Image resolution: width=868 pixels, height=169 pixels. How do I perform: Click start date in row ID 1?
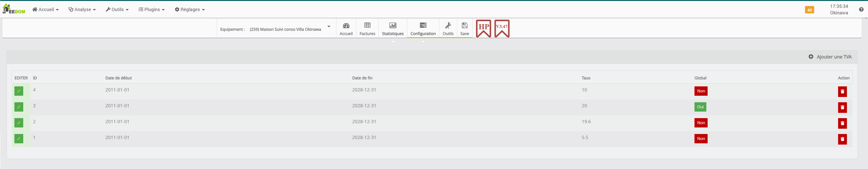[x=117, y=137]
